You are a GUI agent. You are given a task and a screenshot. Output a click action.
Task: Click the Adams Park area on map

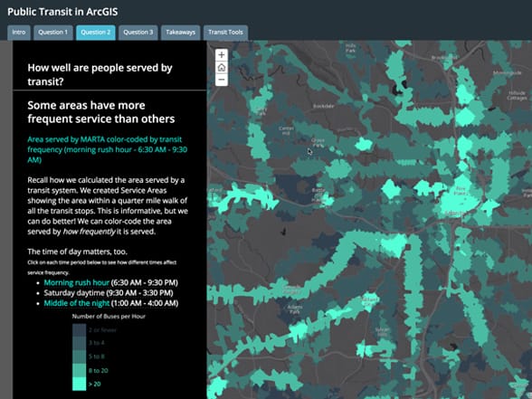pos(295,309)
